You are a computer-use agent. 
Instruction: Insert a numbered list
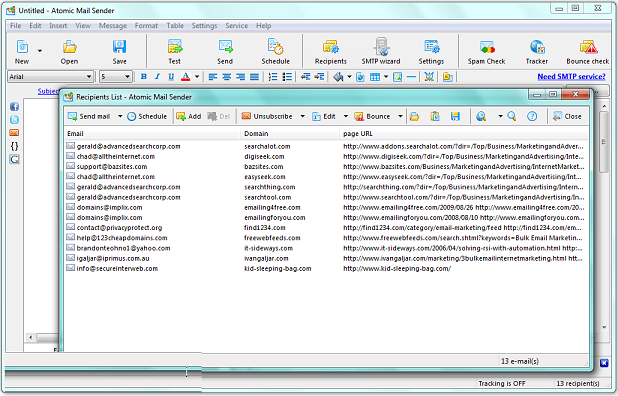(273, 76)
